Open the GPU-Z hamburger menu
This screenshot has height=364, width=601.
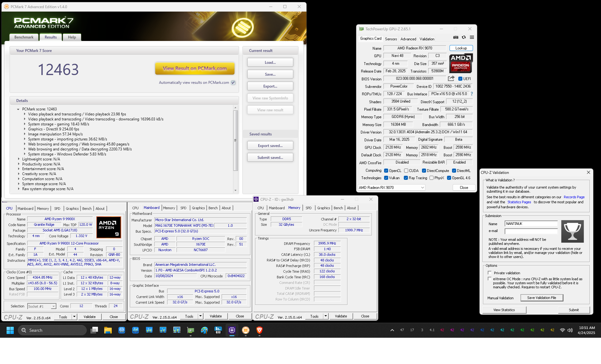click(x=472, y=37)
